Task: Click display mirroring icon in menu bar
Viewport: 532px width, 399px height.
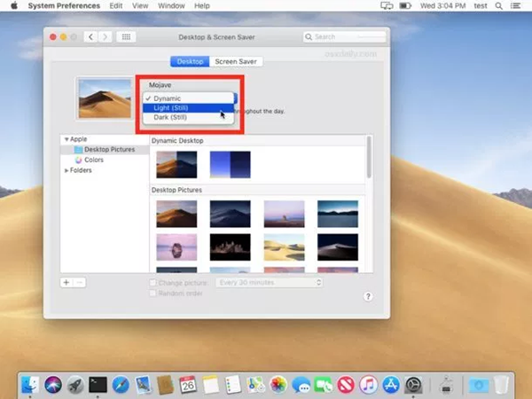Action: [x=387, y=6]
